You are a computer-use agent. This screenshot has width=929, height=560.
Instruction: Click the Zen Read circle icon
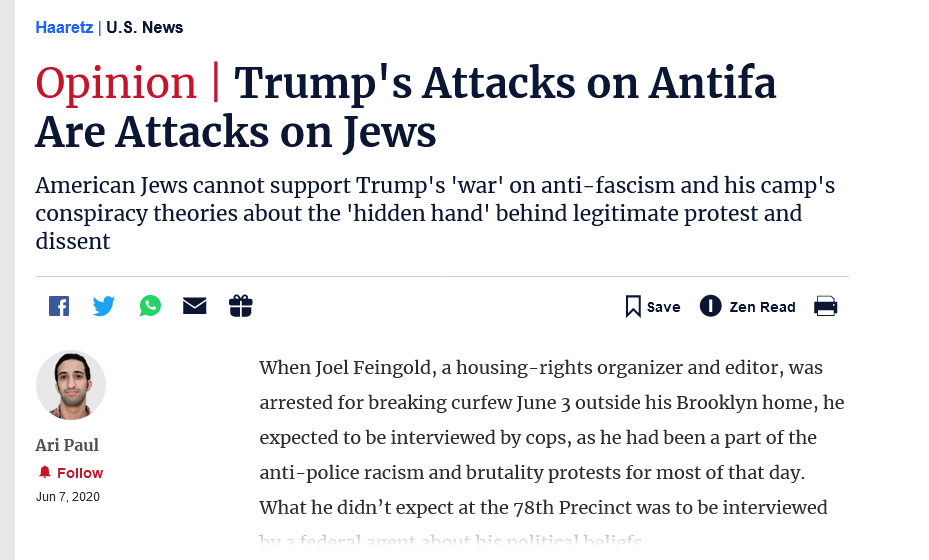pyautogui.click(x=710, y=306)
